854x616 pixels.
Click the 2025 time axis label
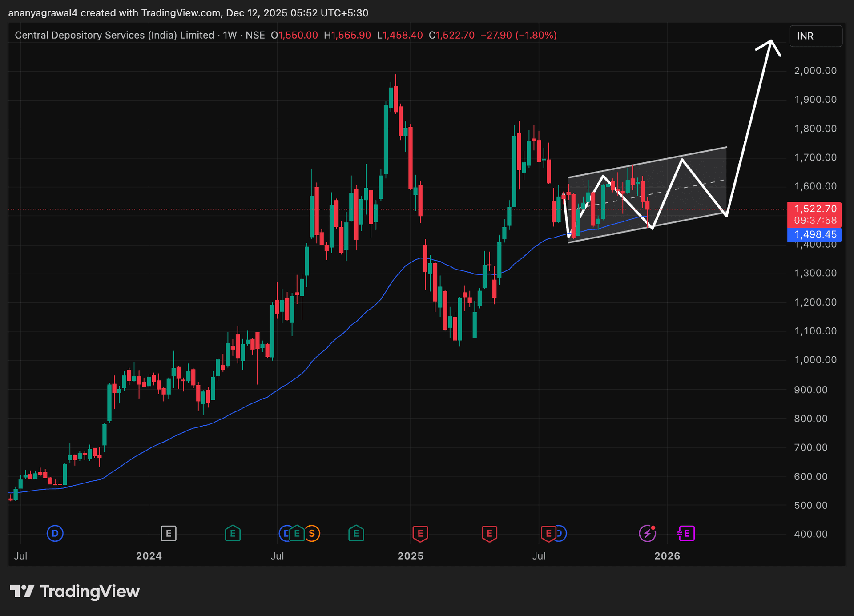coord(411,556)
